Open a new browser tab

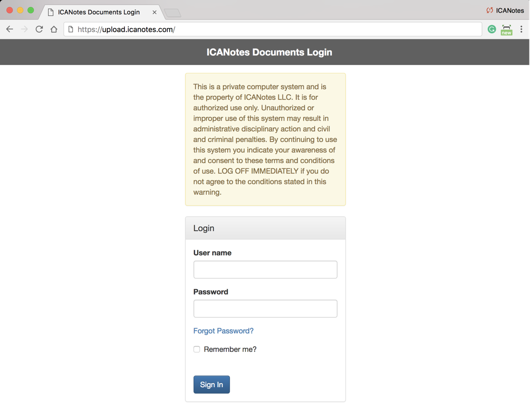tap(172, 13)
